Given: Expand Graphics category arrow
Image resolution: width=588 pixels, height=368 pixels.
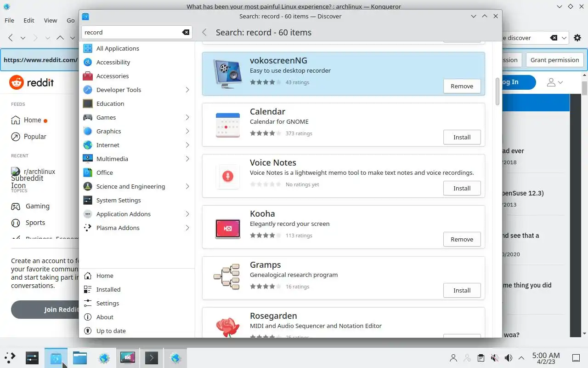Looking at the screenshot, I should pyautogui.click(x=187, y=131).
